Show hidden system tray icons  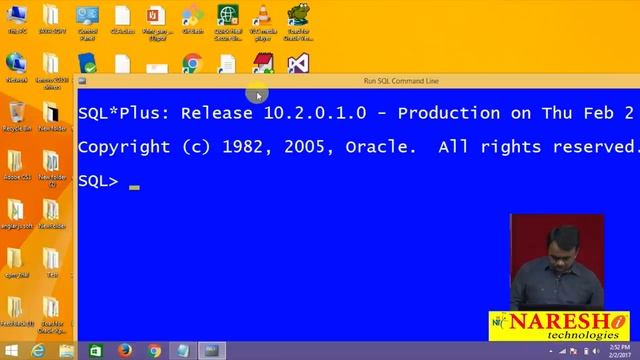[551, 351]
